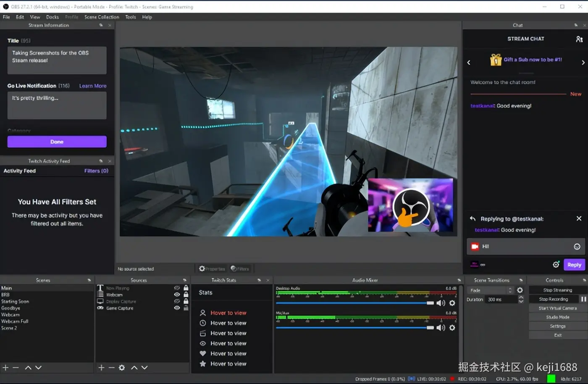Cancel the reply to testkanal
The height and width of the screenshot is (384, 588).
[579, 218]
